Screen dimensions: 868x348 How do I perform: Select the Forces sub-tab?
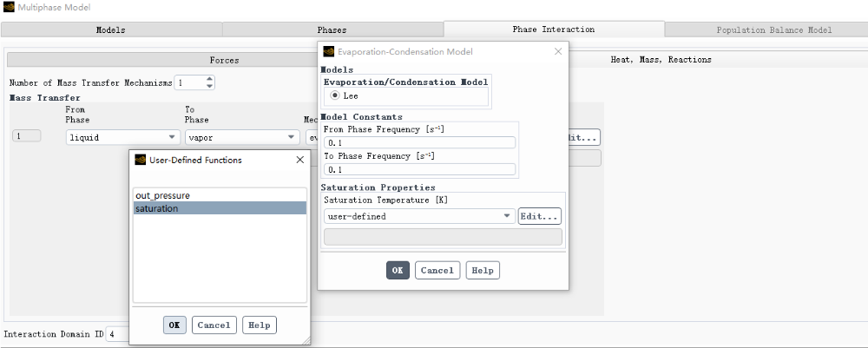[x=224, y=60]
